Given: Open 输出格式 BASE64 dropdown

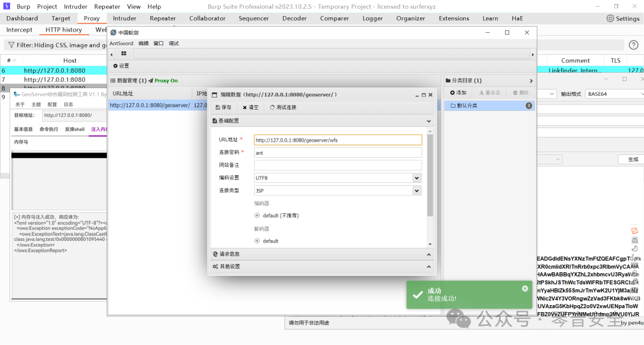Looking at the screenshot, I should 614,94.
